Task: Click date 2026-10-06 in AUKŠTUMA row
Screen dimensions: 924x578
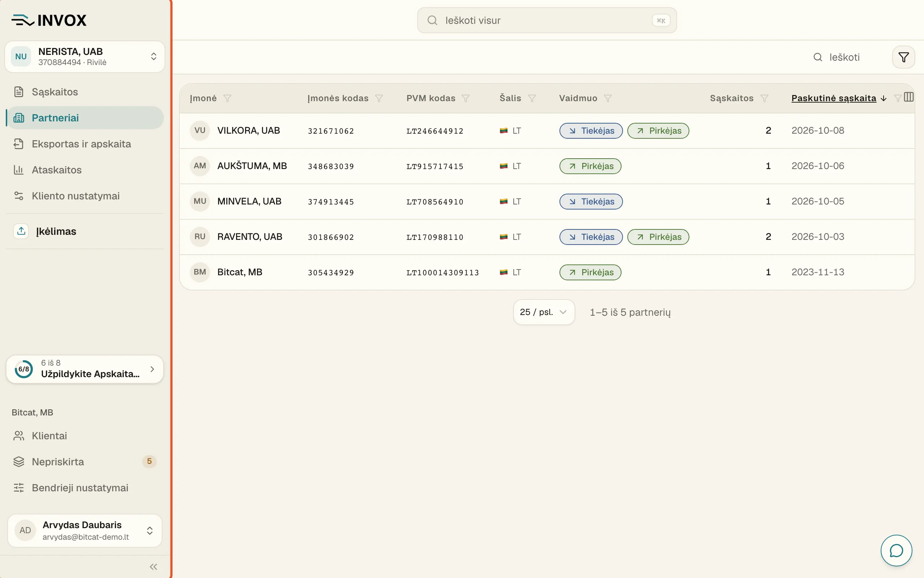Action: tap(818, 166)
